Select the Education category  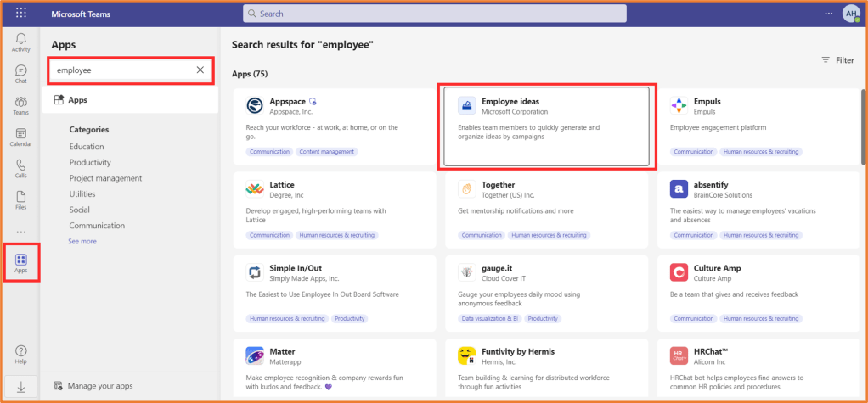(x=87, y=147)
